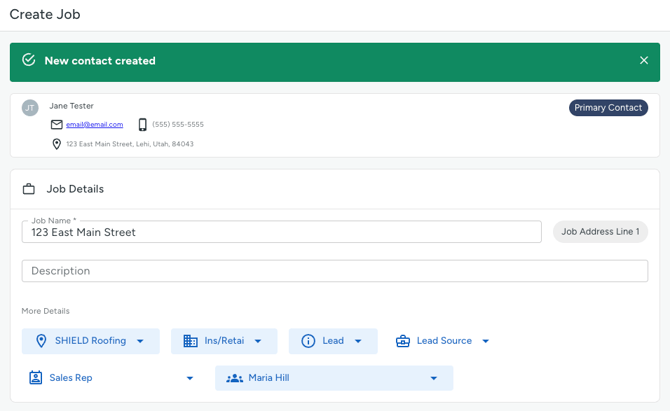
Task: Open the Ins/Retai job type dropdown
Action: point(224,341)
